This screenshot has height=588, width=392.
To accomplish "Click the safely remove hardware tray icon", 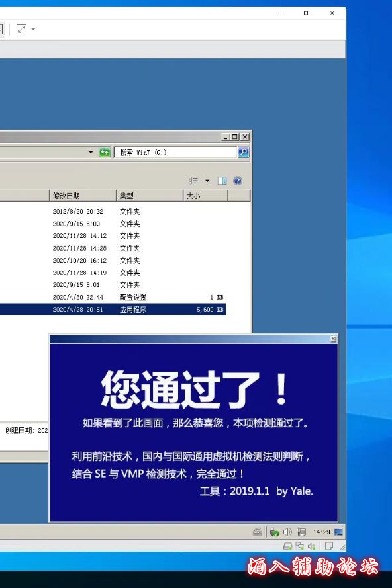I will 275,532.
